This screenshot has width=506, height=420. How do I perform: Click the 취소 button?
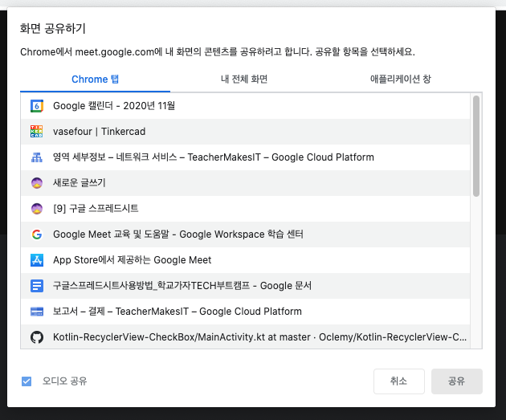click(x=399, y=381)
